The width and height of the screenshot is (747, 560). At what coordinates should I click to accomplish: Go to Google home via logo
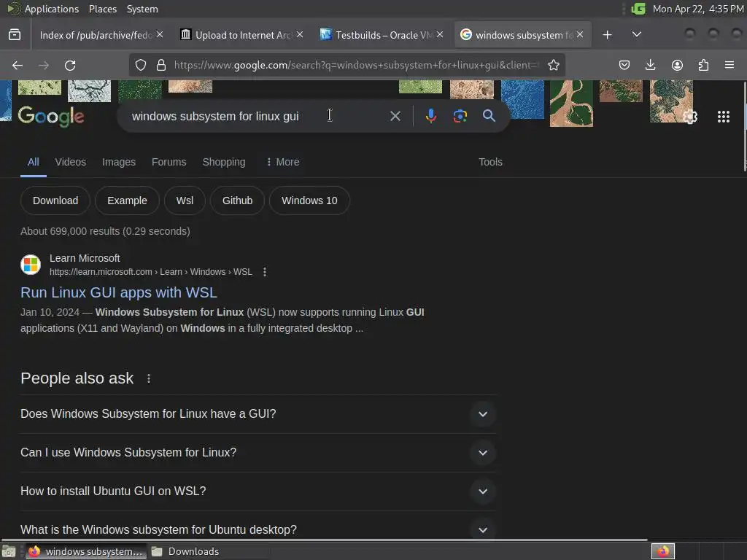[51, 117]
